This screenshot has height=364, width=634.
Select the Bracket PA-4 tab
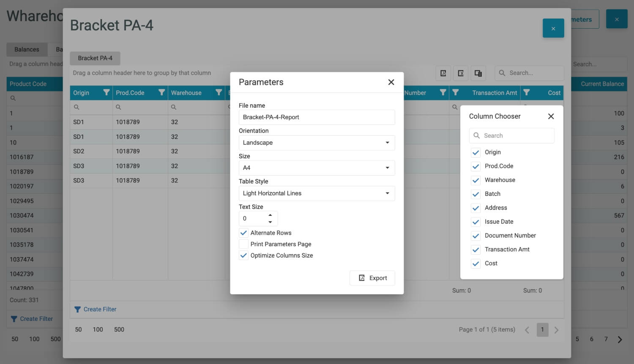coord(95,58)
